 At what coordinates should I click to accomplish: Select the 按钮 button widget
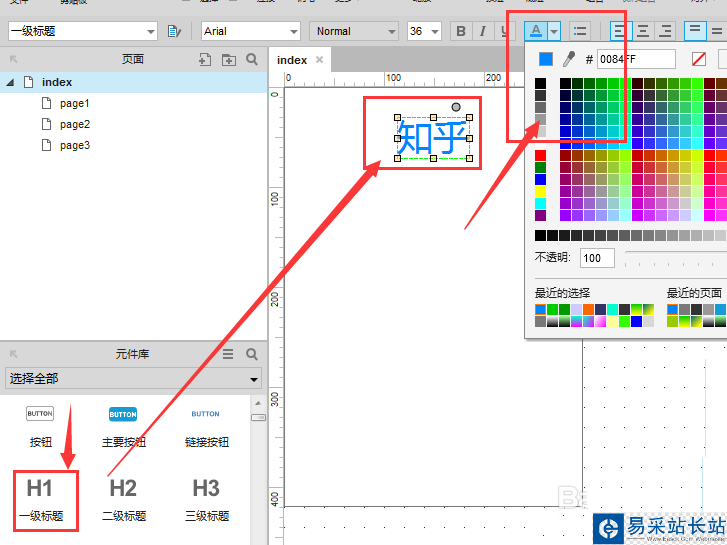[x=40, y=426]
